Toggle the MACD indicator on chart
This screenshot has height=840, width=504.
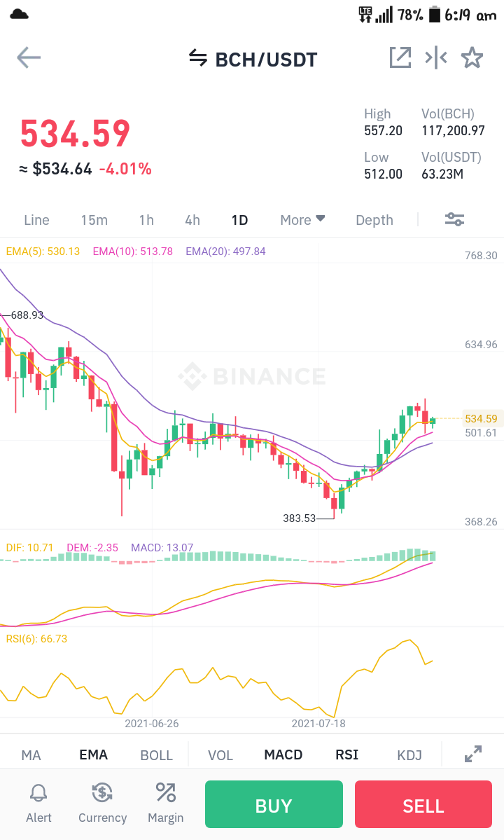[x=283, y=755]
